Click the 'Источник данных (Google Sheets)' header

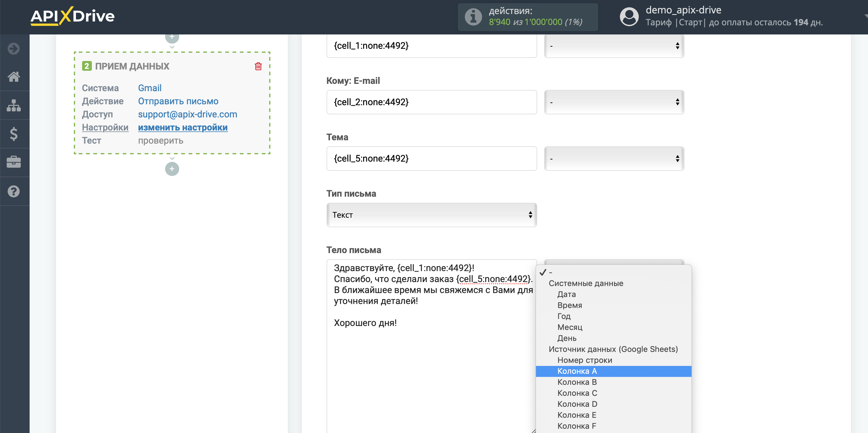point(613,349)
